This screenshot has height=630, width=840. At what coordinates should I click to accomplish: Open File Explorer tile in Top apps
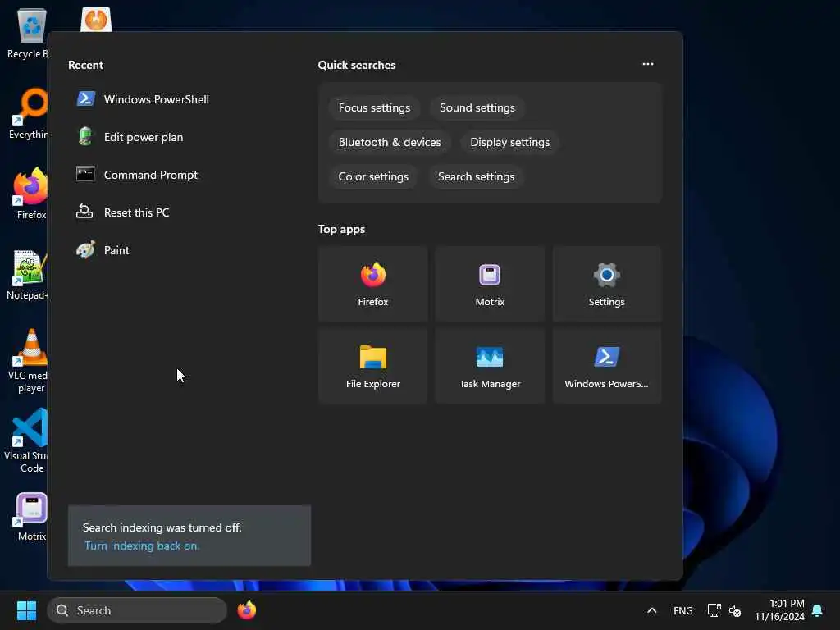pyautogui.click(x=373, y=366)
